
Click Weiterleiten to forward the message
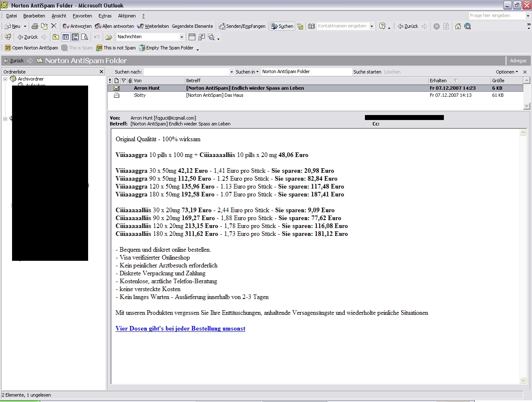click(x=153, y=26)
